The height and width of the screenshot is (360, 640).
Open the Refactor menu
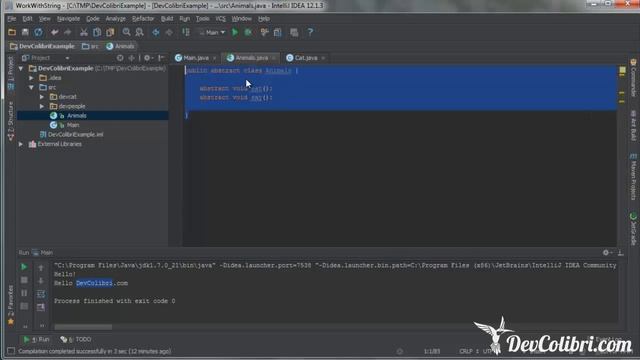click(x=143, y=19)
